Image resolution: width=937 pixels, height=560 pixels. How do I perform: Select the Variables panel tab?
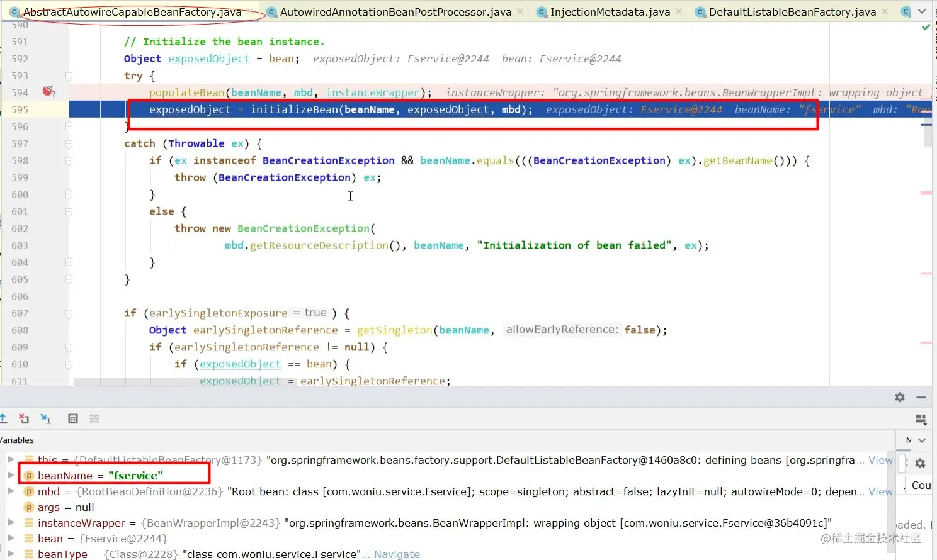(17, 440)
